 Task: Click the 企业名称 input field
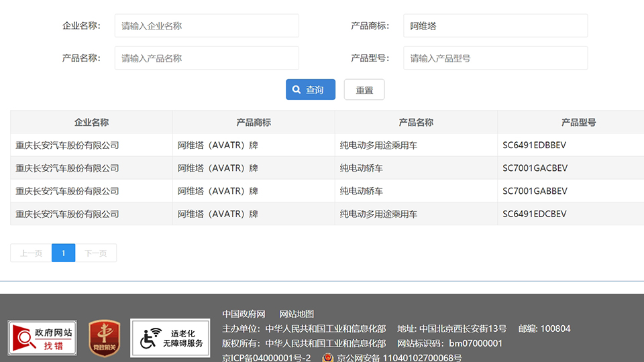(207, 26)
